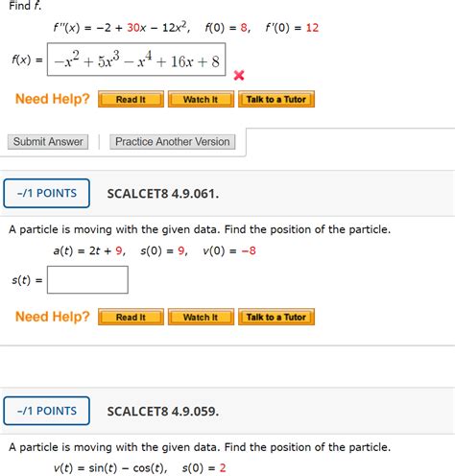Click the empty s(t) answer field
This screenshot has height=476, width=455.
point(87,280)
